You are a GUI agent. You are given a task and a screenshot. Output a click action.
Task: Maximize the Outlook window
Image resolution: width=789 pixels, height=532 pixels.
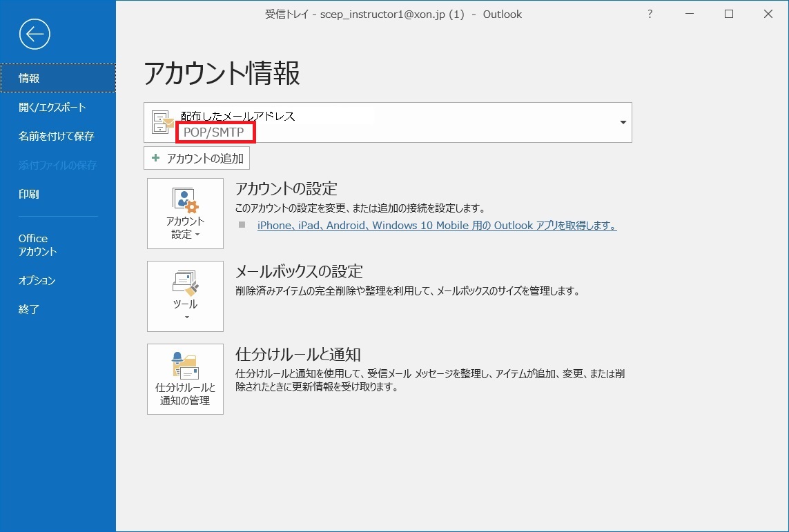(729, 14)
